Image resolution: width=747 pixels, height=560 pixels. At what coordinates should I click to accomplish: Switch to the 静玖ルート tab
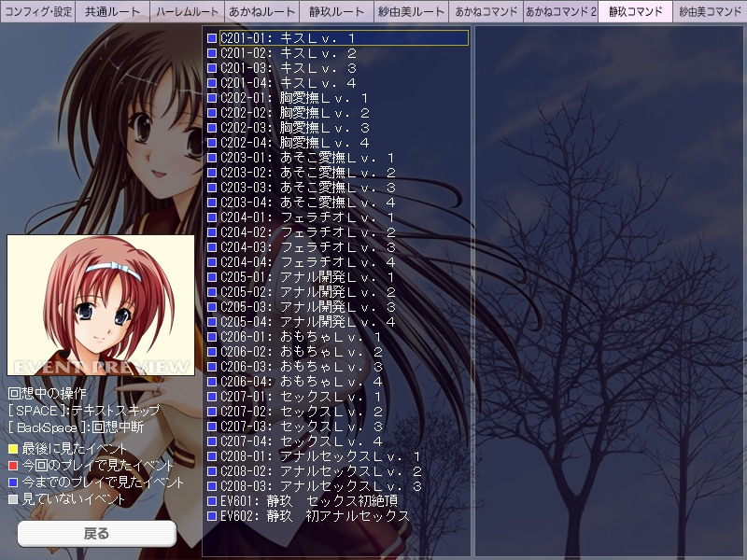tap(337, 11)
